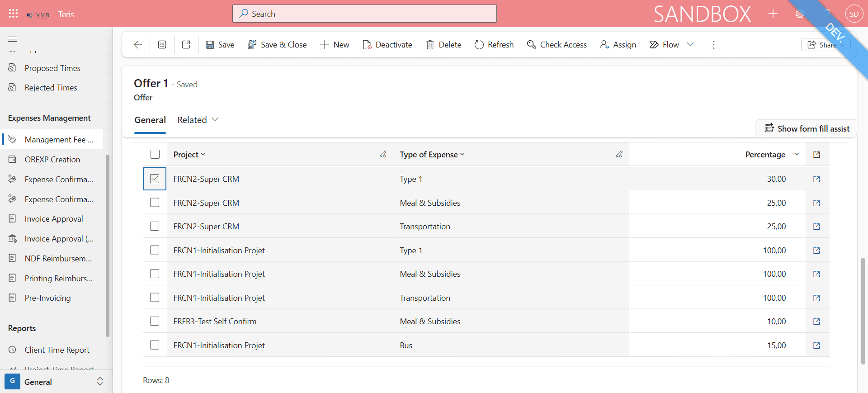Check the FRFR3-Test Self Confirm row

click(155, 321)
